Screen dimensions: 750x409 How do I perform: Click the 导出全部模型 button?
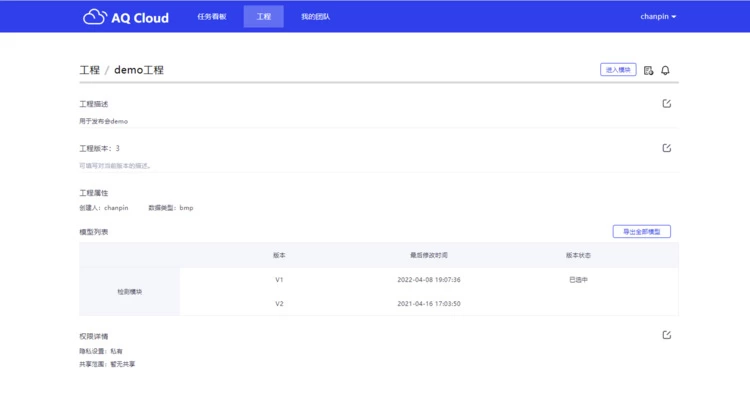click(641, 231)
